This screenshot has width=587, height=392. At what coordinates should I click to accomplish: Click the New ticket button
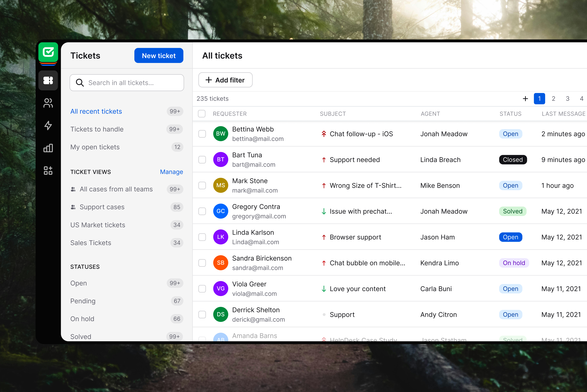tap(159, 55)
